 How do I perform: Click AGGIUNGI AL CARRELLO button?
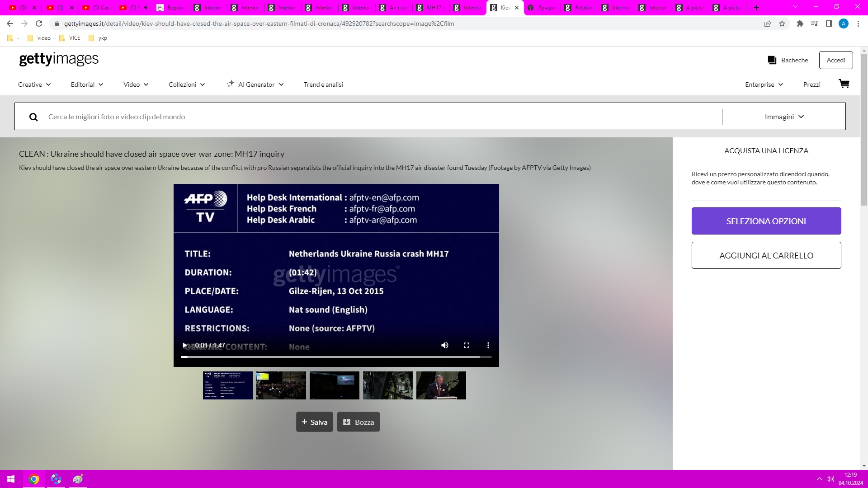click(766, 255)
